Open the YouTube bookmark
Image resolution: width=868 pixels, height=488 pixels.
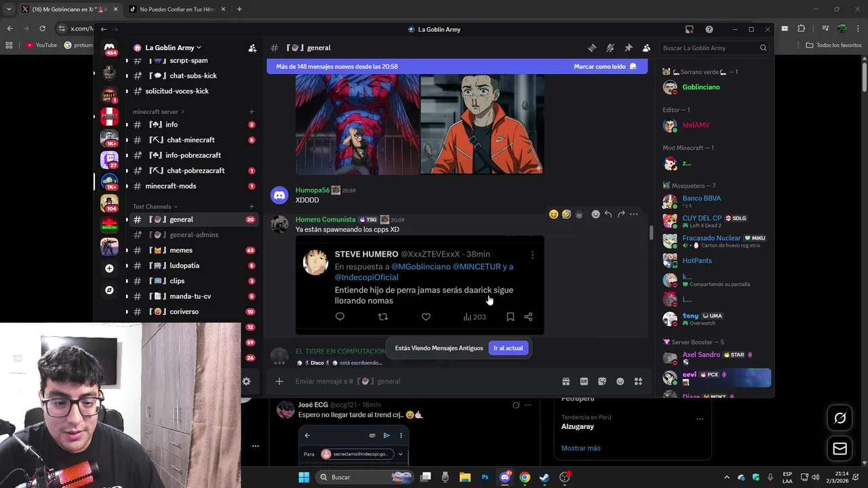click(41, 45)
